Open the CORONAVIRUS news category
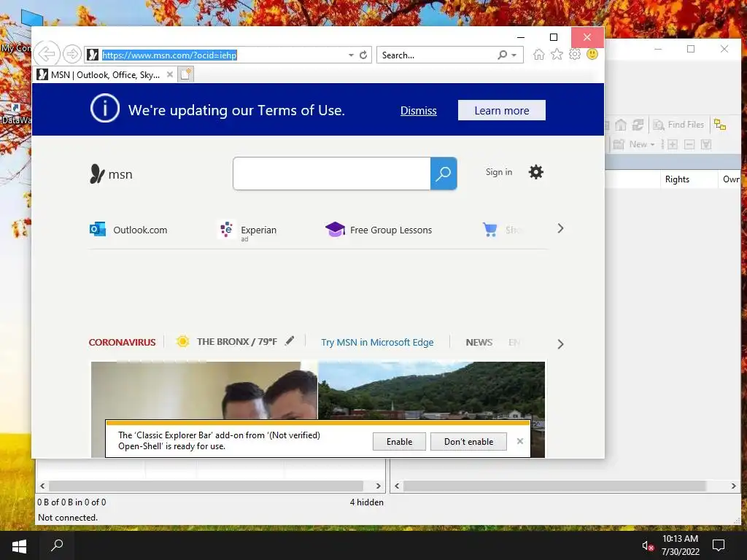 click(x=122, y=342)
